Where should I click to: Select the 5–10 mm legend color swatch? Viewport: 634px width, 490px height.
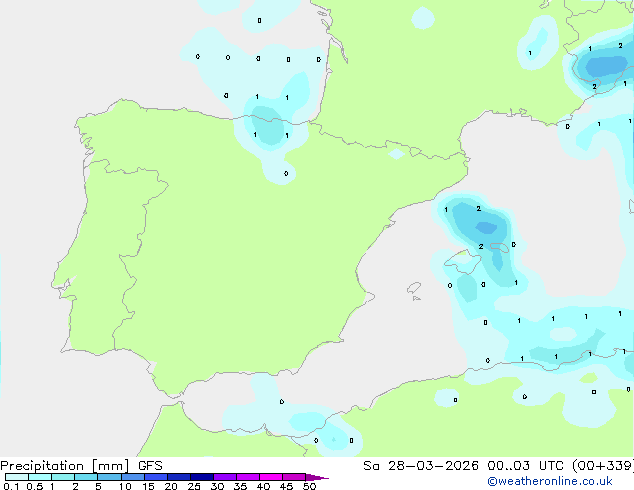109,477
